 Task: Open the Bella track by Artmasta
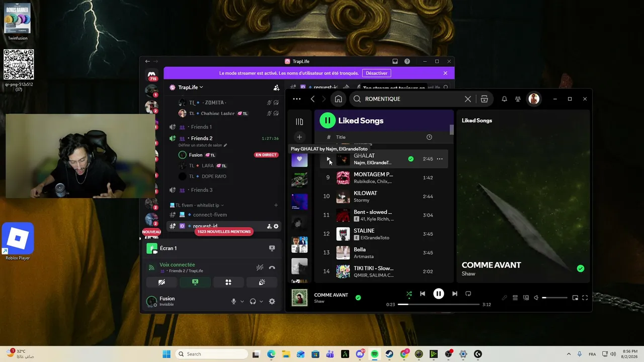pyautogui.click(x=383, y=252)
